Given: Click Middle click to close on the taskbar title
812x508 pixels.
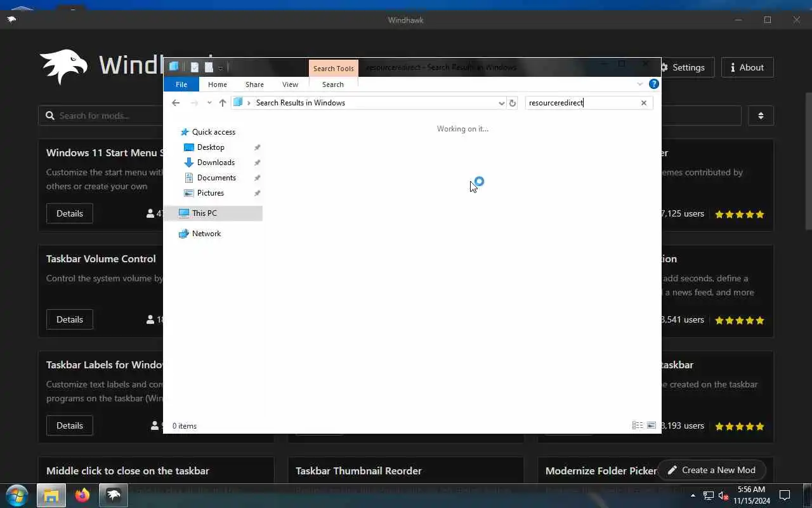Looking at the screenshot, I should 128,471.
